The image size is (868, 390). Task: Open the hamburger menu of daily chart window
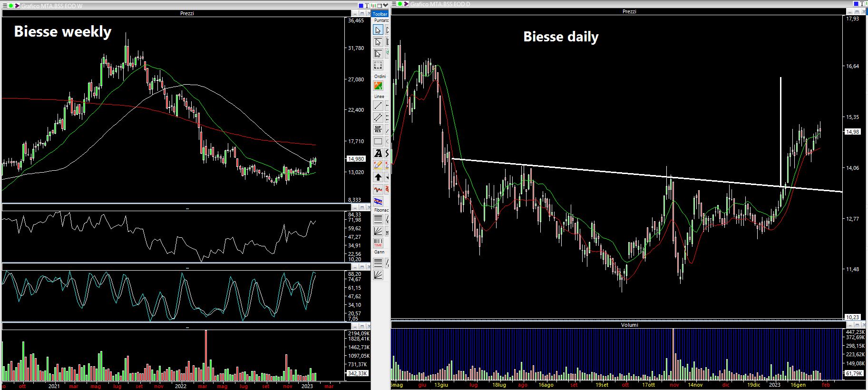tap(394, 4)
